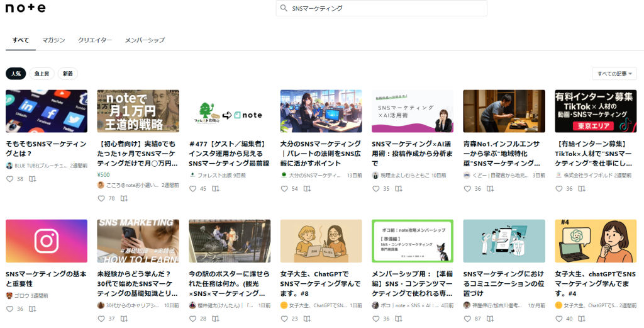Viewport: 644px width, 328px height.
Task: Like the 大分のSNSマーケティング article
Action: coord(284,189)
